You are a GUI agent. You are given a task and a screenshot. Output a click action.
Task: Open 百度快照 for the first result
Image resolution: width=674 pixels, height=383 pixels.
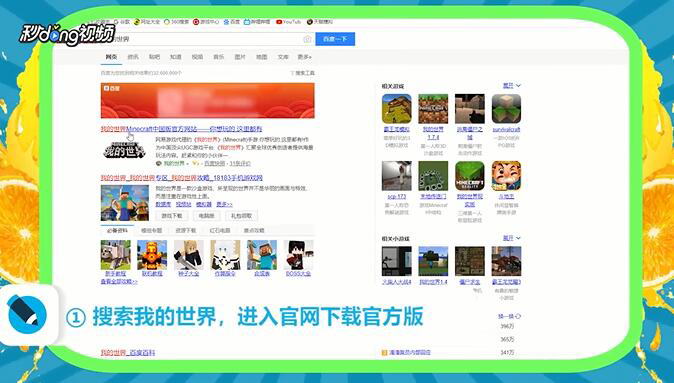[214, 163]
